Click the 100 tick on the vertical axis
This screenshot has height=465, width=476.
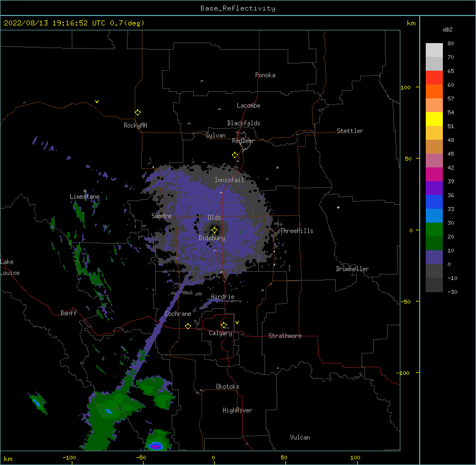405,87
